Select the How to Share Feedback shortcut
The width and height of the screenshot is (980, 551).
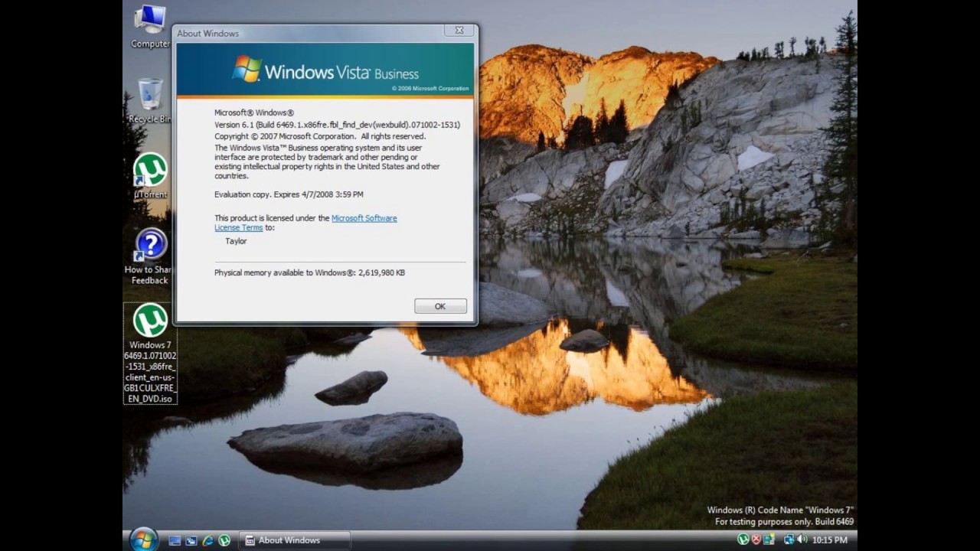point(149,257)
